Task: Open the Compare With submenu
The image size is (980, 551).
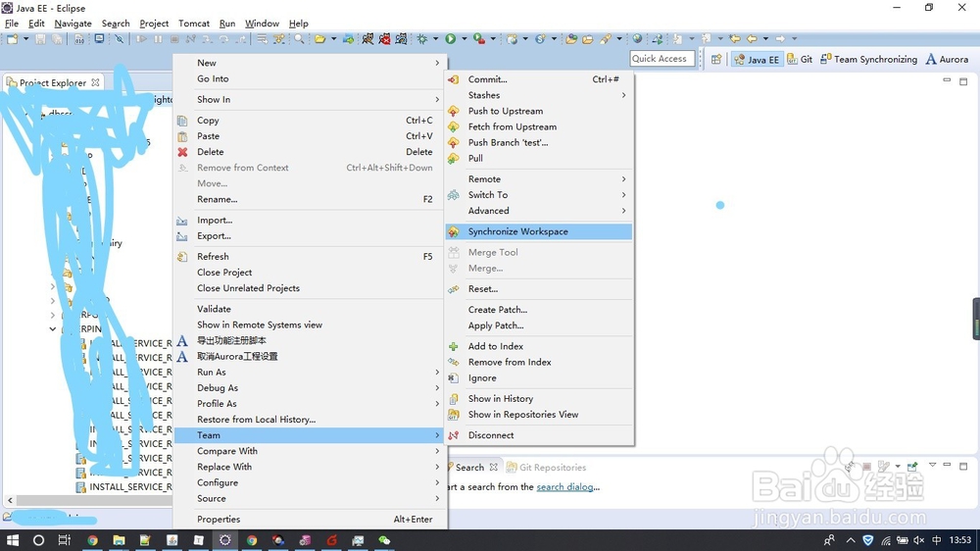Action: (310, 451)
